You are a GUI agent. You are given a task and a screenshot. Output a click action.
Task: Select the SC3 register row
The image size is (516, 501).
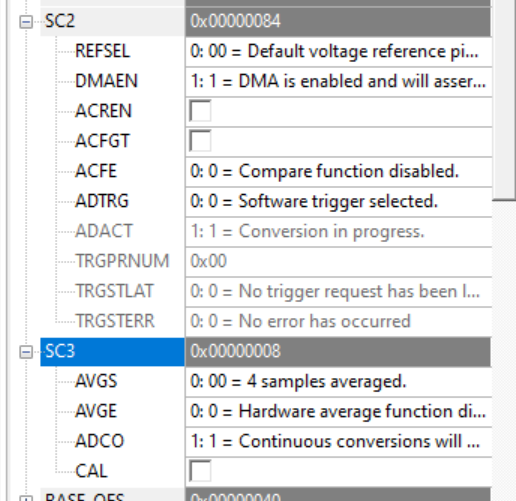(x=112, y=351)
